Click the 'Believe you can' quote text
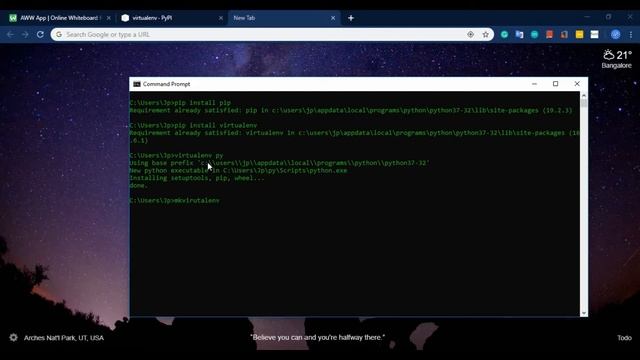 tap(318, 337)
